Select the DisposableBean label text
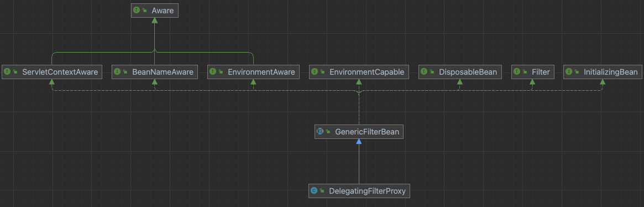 coord(468,73)
